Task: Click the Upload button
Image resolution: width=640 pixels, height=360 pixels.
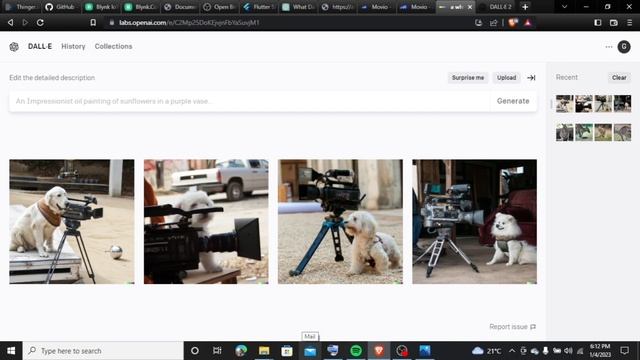Action: click(507, 78)
